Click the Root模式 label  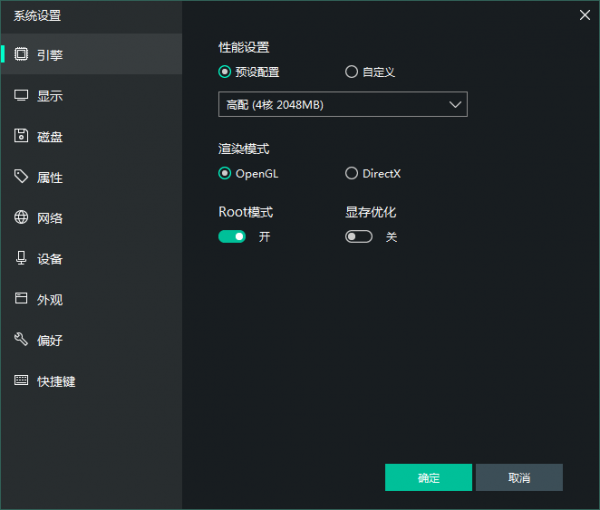click(246, 212)
